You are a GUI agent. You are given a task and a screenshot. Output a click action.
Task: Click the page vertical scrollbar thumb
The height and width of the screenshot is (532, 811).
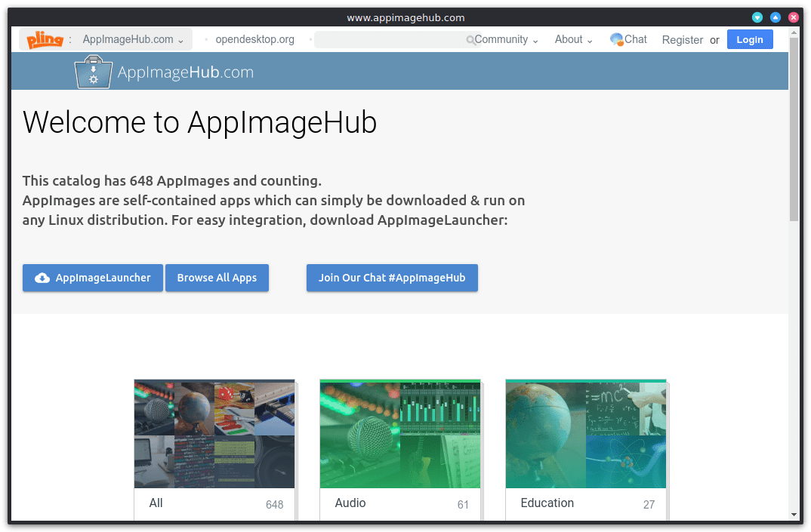[794, 129]
